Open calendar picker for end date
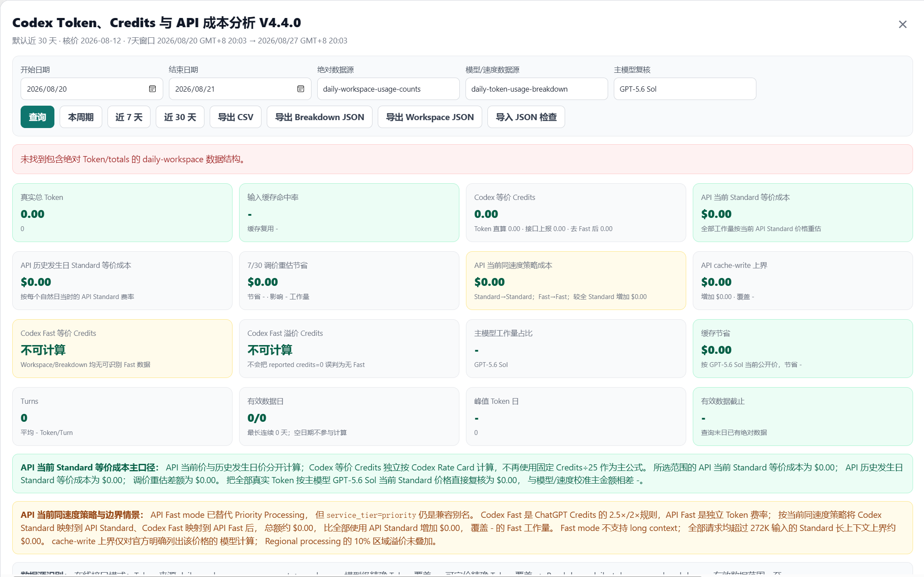Screen dimensions: 924x577 coord(301,89)
